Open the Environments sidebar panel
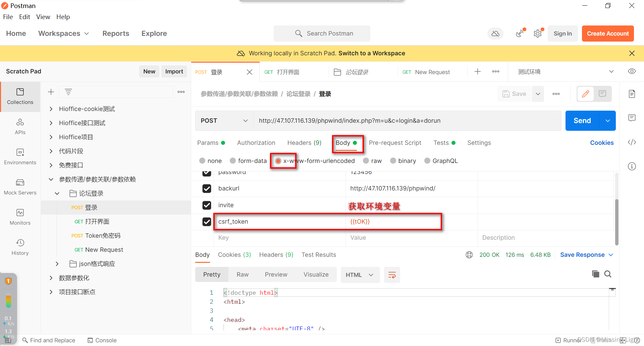The width and height of the screenshot is (644, 346). [x=20, y=157]
